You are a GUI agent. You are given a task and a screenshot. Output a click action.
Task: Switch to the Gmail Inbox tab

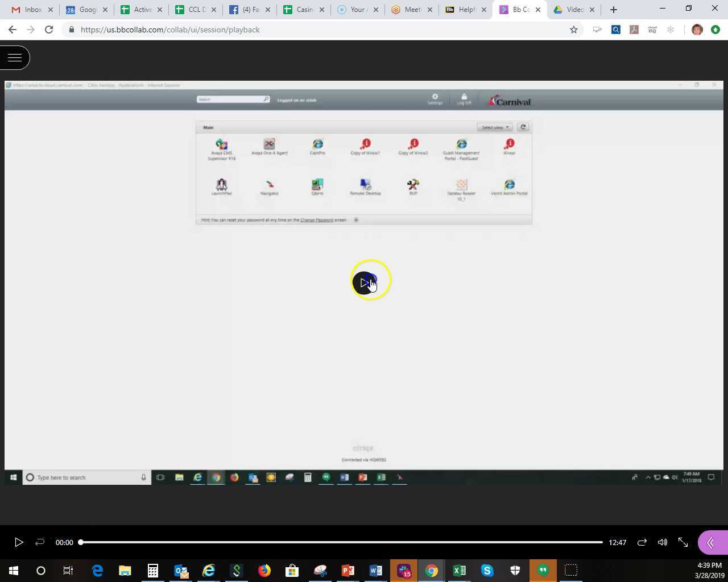point(31,9)
